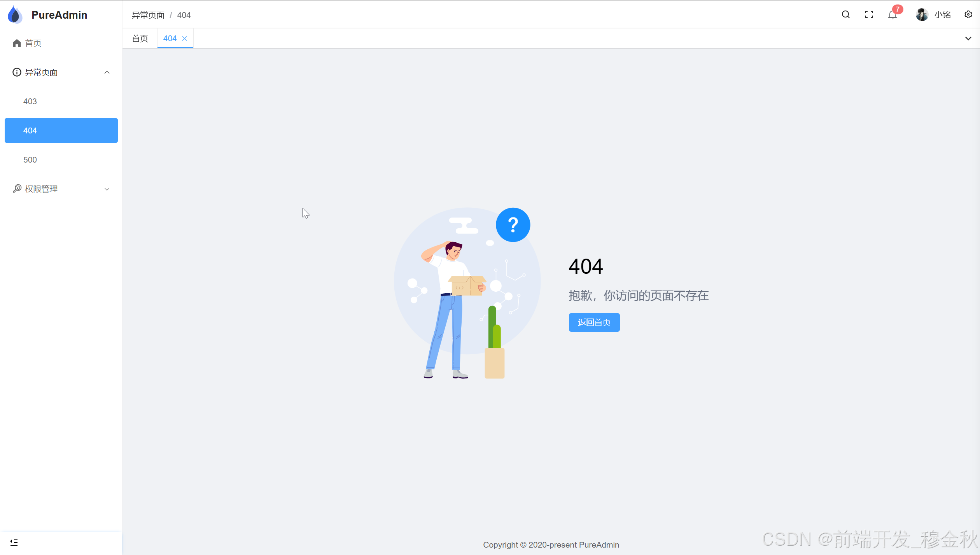
Task: Click the 返回首页 button
Action: (x=594, y=322)
